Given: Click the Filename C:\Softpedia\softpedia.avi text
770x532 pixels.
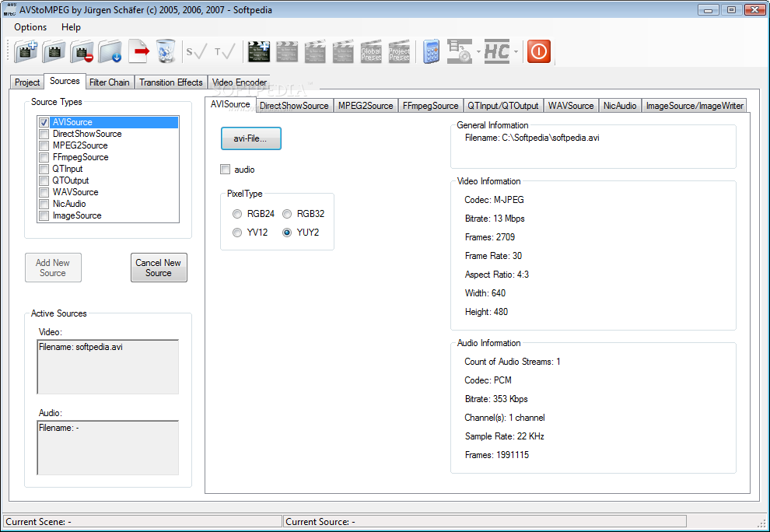Looking at the screenshot, I should coord(532,138).
